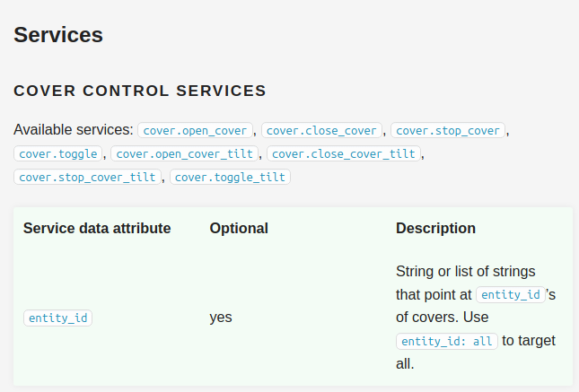This screenshot has height=392, width=579.
Task: Select the cover.open_cover_tilt code tag
Action: point(186,154)
